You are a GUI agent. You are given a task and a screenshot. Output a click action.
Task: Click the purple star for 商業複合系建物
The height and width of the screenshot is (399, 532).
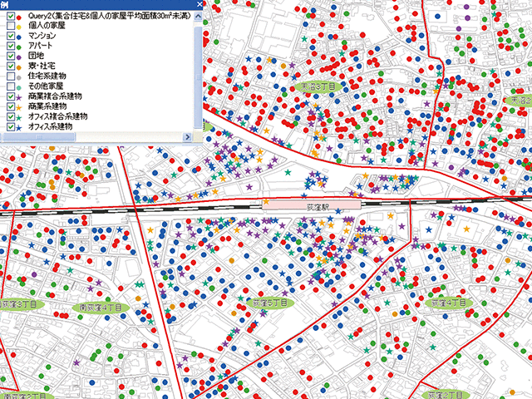[x=19, y=96]
